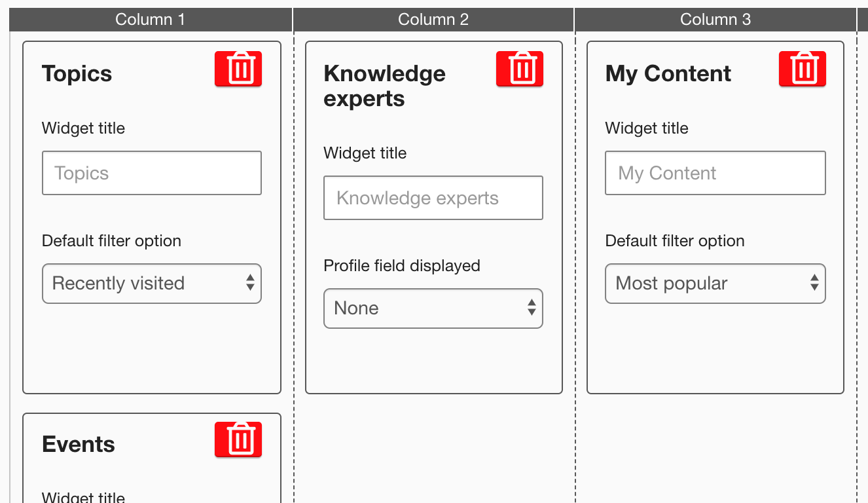Open the Most popular filter dropdown
868x503 pixels.
(715, 284)
